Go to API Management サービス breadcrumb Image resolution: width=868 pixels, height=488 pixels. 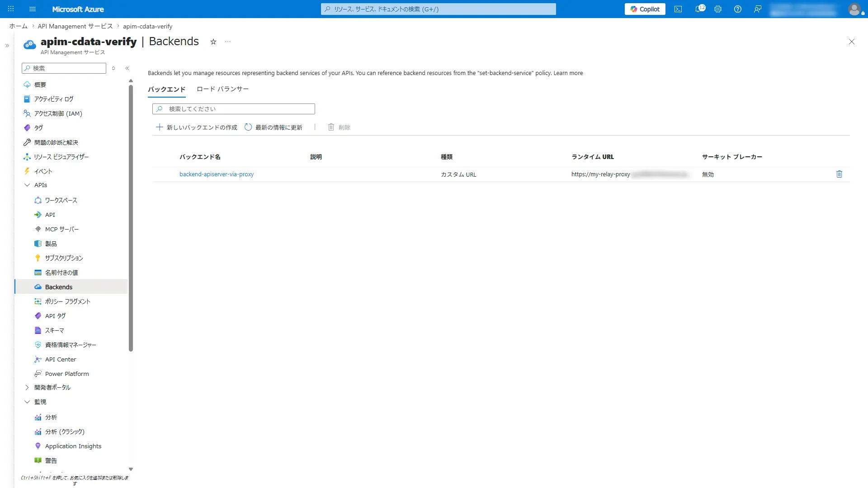(75, 26)
